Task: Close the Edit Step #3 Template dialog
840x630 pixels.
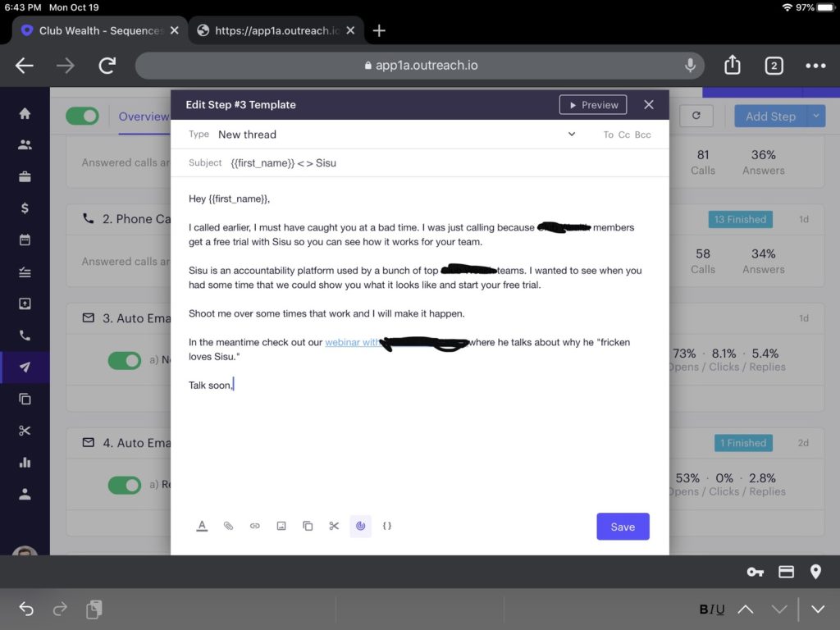Action: click(649, 104)
